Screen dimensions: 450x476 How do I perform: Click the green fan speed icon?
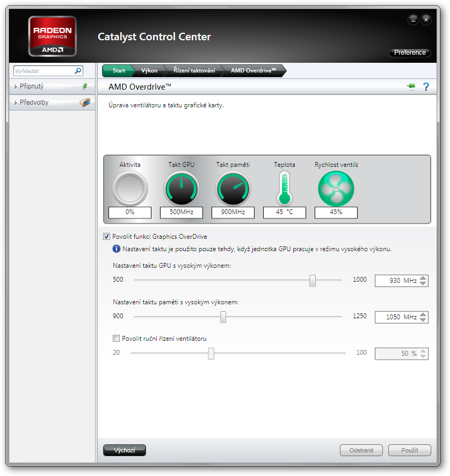coord(336,188)
